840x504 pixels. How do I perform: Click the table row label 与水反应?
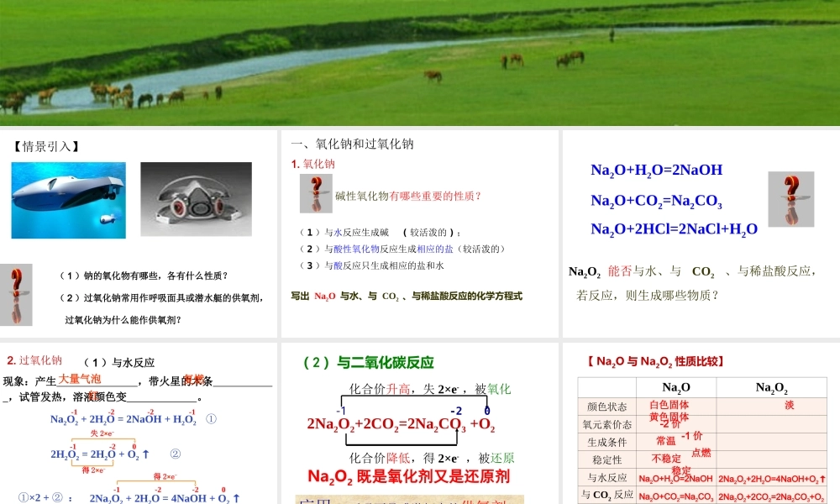point(607,478)
